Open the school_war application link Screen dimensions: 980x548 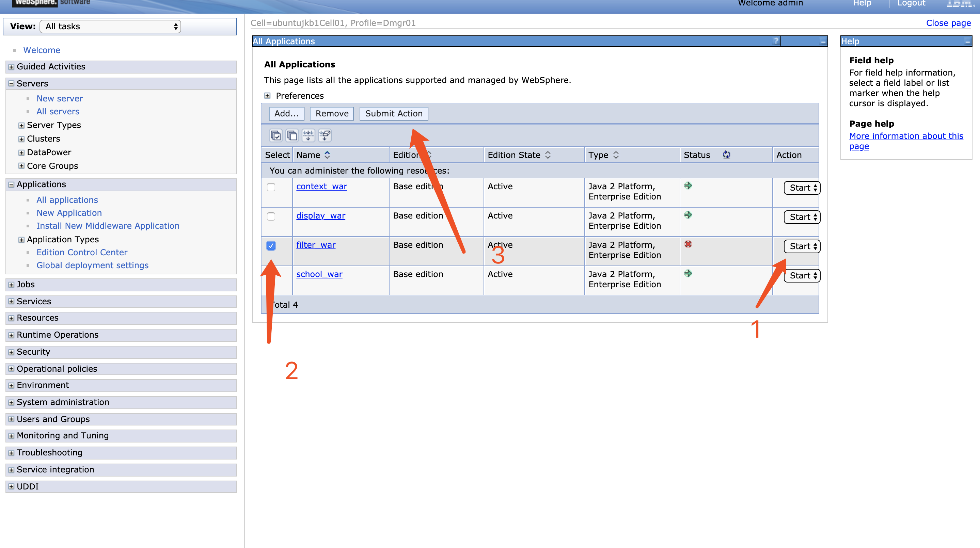click(x=319, y=274)
